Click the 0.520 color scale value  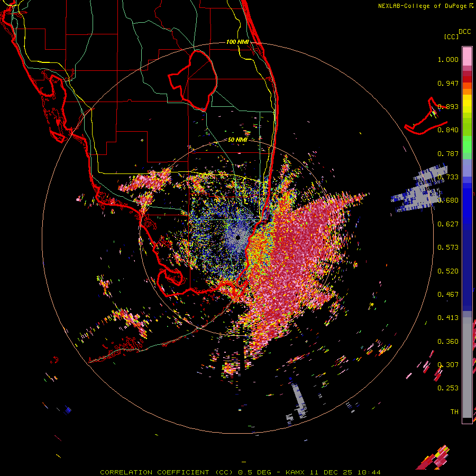pyautogui.click(x=448, y=271)
